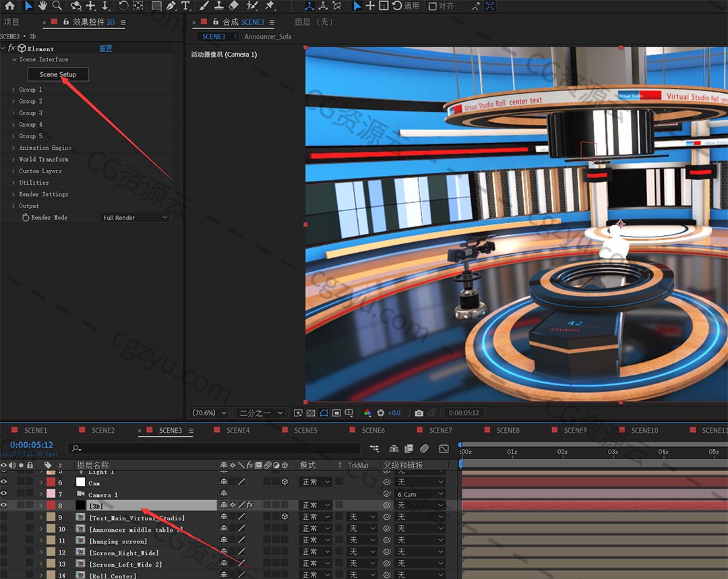Toggle visibility of the Cam layer
Image resolution: width=728 pixels, height=579 pixels.
tap(4, 483)
